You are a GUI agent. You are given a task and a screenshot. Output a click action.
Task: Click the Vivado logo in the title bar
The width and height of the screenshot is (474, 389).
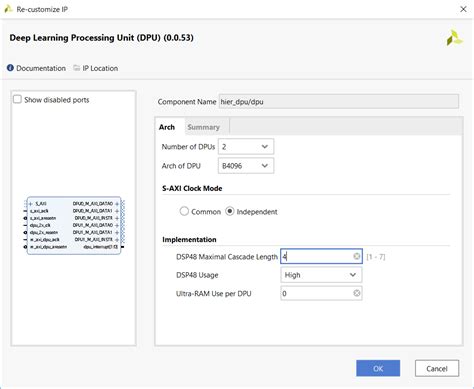[x=8, y=9]
